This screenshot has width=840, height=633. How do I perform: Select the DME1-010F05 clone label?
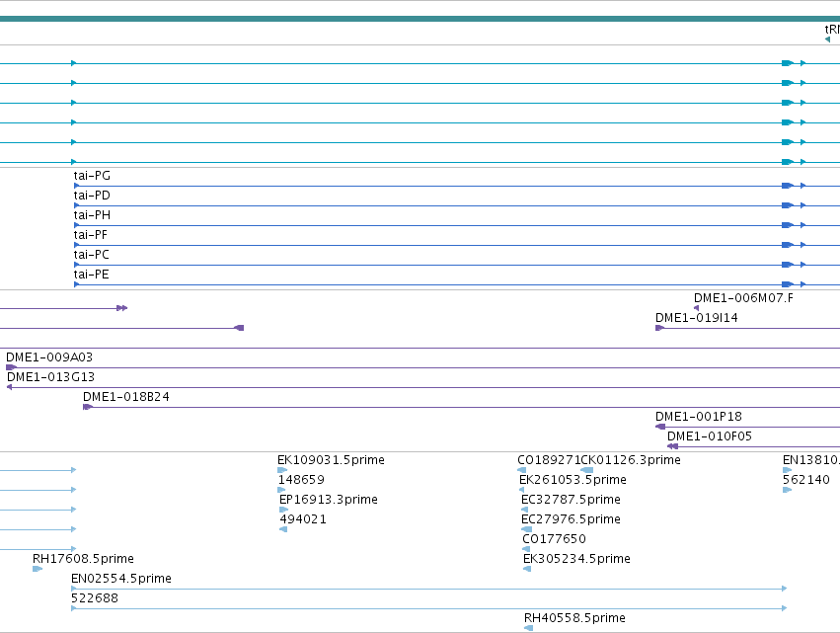(x=710, y=436)
